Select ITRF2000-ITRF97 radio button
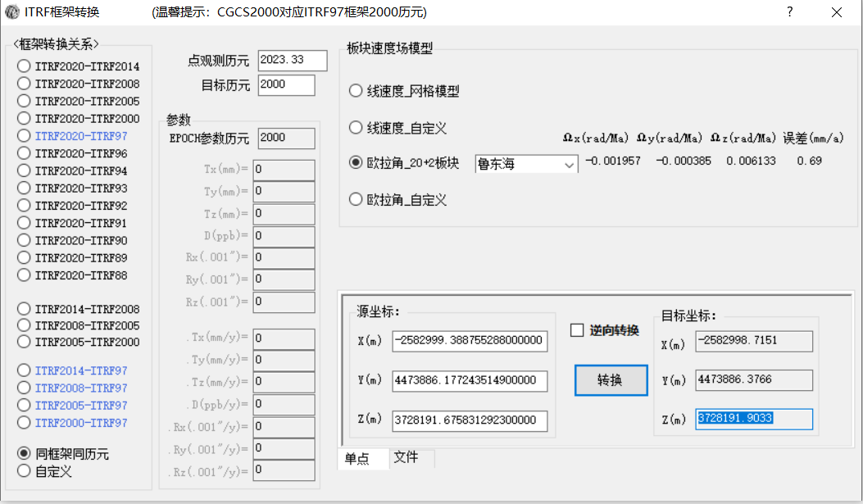Image resolution: width=863 pixels, height=504 pixels. coord(25,423)
